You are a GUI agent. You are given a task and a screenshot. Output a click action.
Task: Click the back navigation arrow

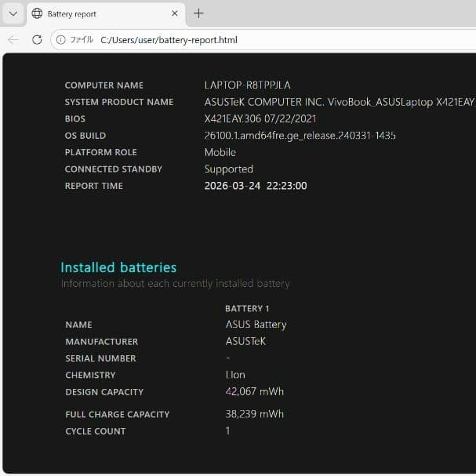13,39
